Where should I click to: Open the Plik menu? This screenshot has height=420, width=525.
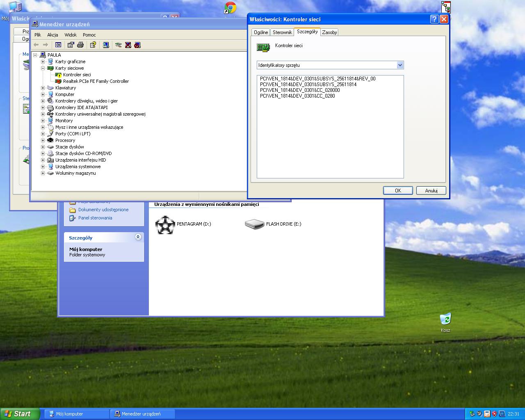coord(38,35)
